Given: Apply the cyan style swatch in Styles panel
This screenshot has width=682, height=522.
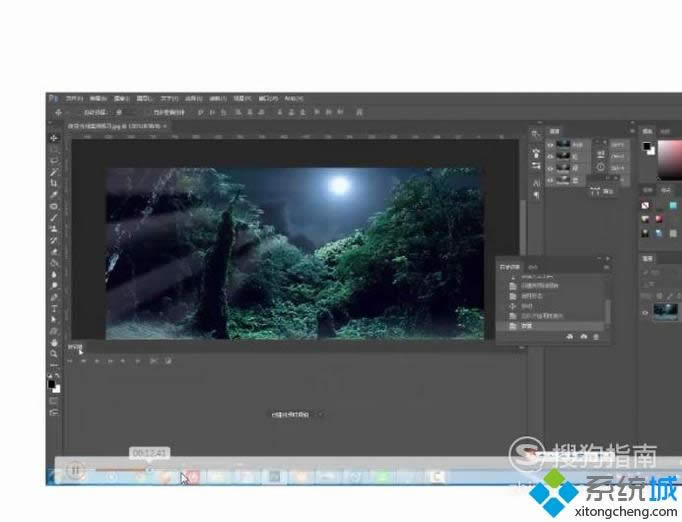Looking at the screenshot, I should pos(673,205).
